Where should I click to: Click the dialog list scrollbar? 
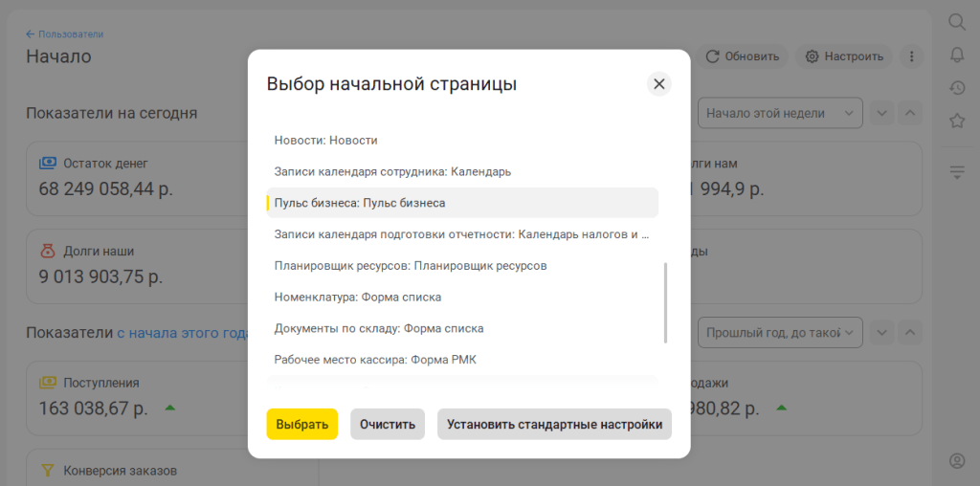(665, 301)
